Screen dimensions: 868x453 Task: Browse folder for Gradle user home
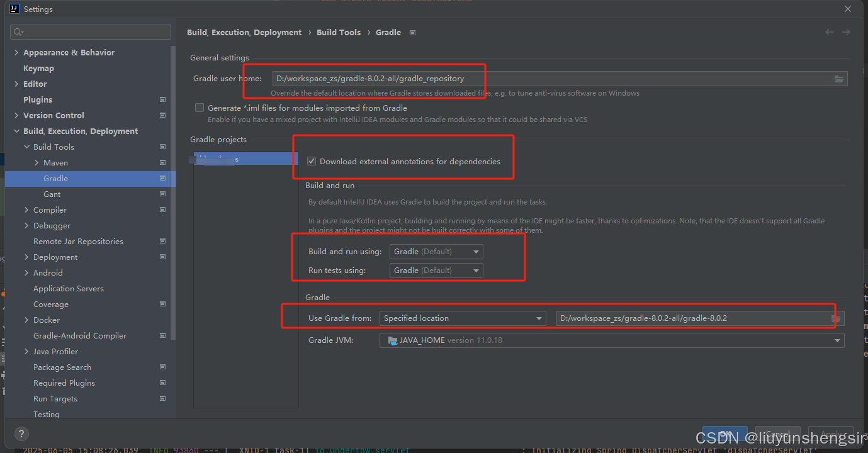[x=839, y=79]
